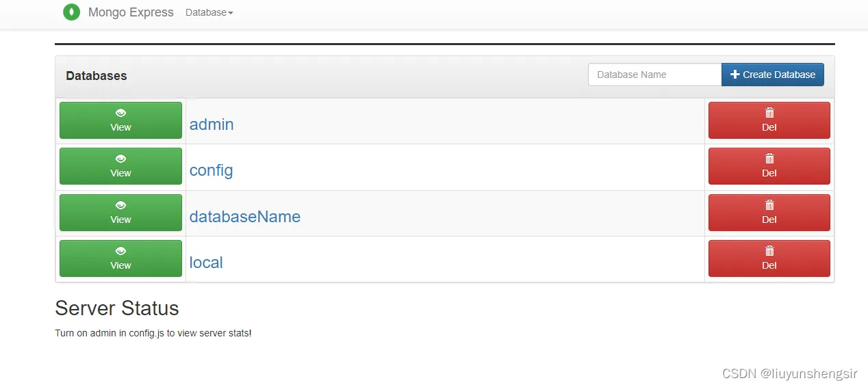Open the Database dropdown in navbar
The image size is (868, 387).
click(209, 12)
